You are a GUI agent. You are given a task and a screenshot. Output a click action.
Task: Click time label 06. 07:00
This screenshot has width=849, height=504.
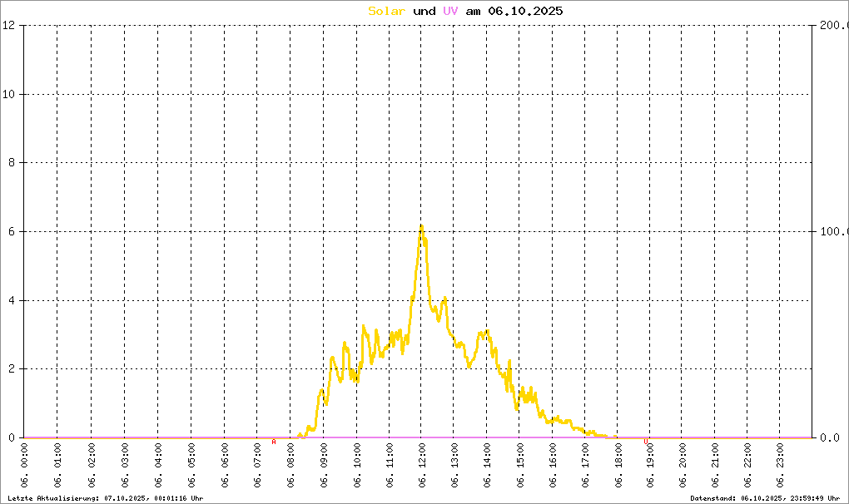click(256, 465)
